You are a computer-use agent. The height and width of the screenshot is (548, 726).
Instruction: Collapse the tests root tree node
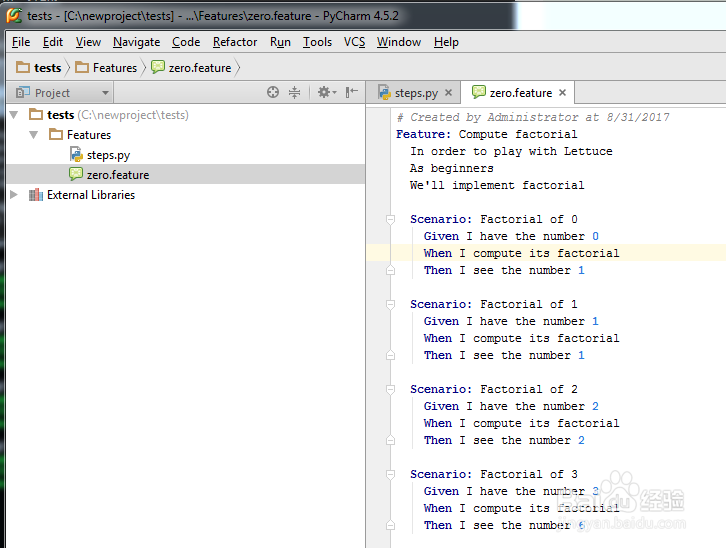pos(14,114)
